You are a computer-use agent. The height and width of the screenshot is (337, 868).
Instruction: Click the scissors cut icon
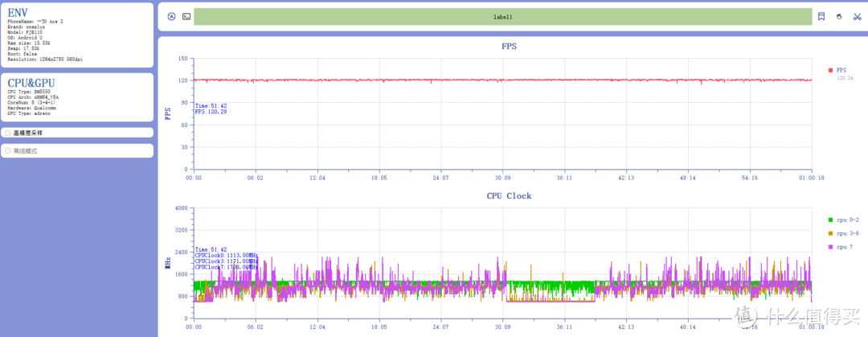(x=858, y=17)
